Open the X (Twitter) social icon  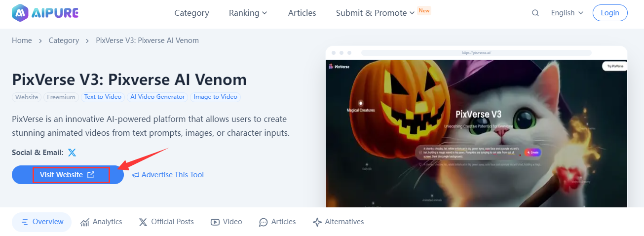(72, 153)
